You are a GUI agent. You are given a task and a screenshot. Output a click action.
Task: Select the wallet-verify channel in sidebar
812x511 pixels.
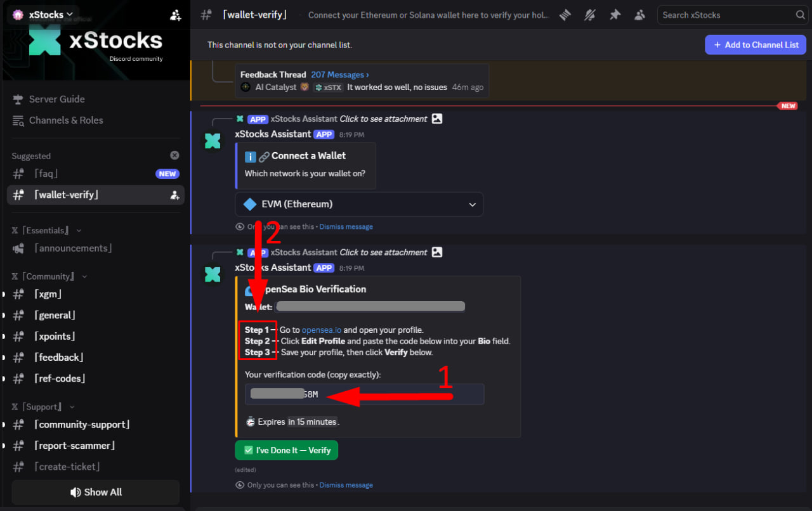pyautogui.click(x=95, y=195)
